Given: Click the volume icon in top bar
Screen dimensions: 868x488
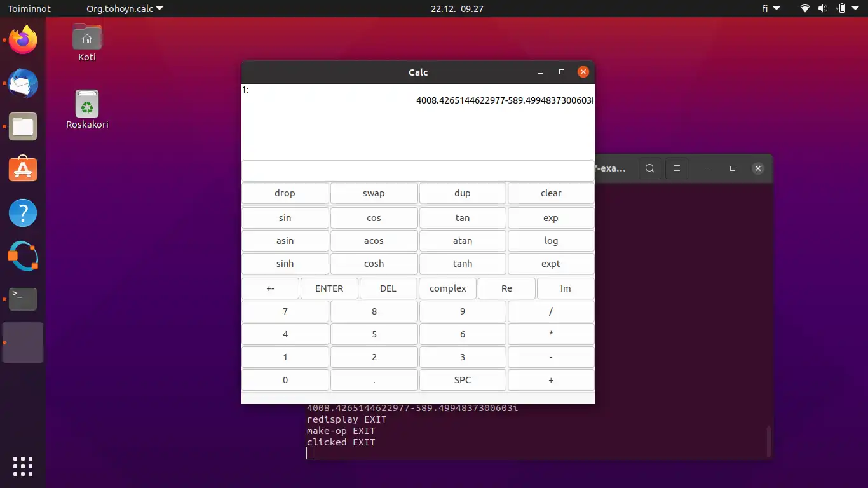Looking at the screenshot, I should pos(823,9).
